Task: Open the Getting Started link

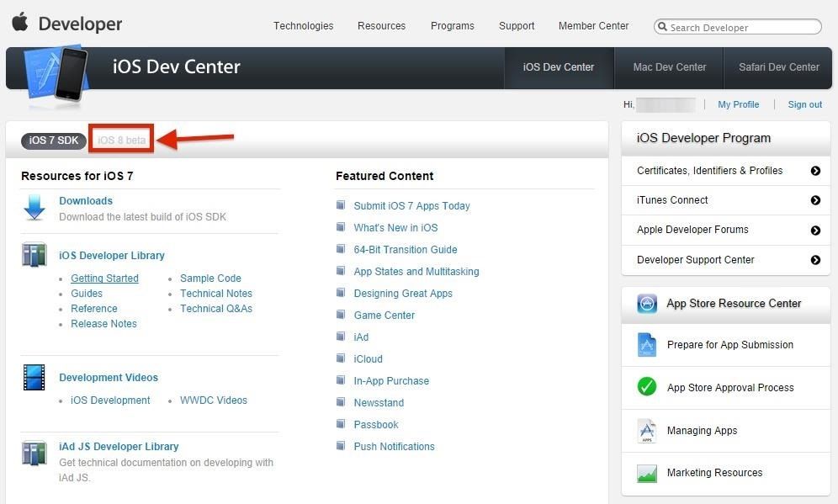Action: click(x=104, y=278)
